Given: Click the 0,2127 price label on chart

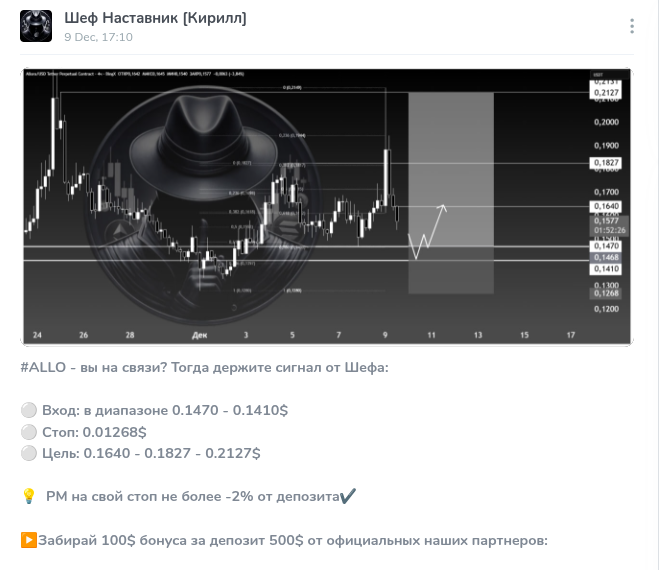Looking at the screenshot, I should pos(606,93).
